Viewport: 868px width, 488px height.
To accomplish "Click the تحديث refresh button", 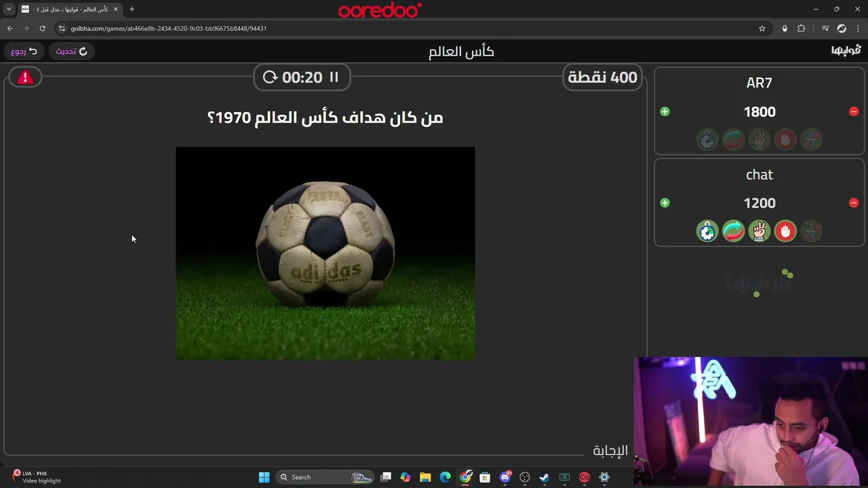I will pyautogui.click(x=72, y=52).
